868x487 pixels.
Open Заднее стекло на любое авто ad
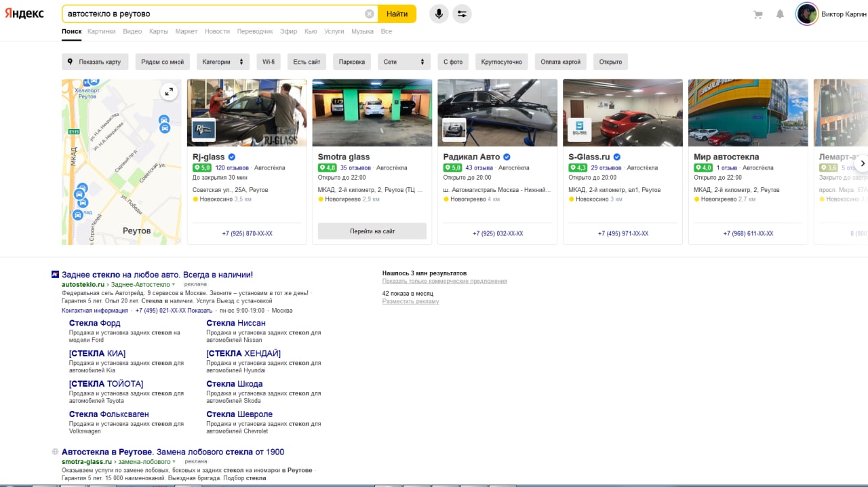(157, 275)
